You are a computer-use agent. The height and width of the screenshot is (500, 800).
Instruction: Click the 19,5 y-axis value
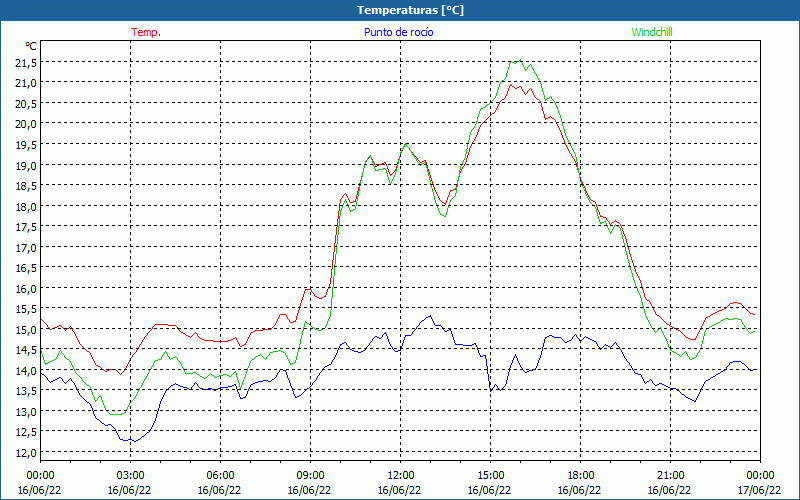coord(26,144)
